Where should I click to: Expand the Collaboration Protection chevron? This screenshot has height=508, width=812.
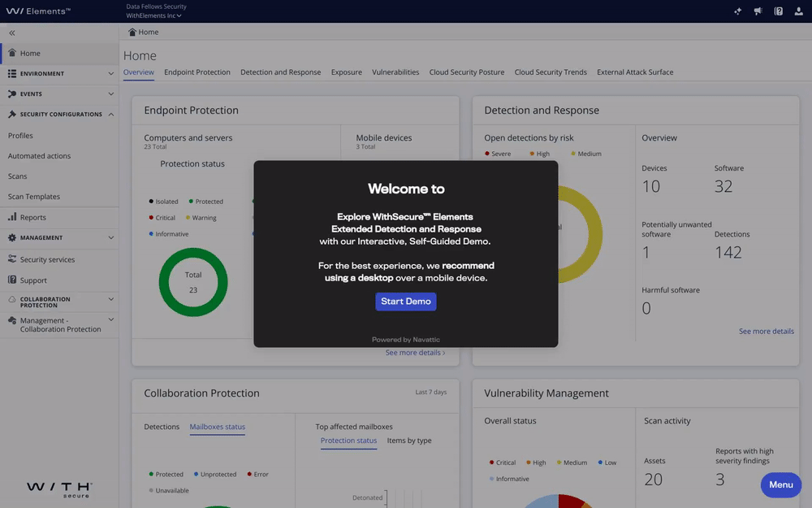click(110, 299)
